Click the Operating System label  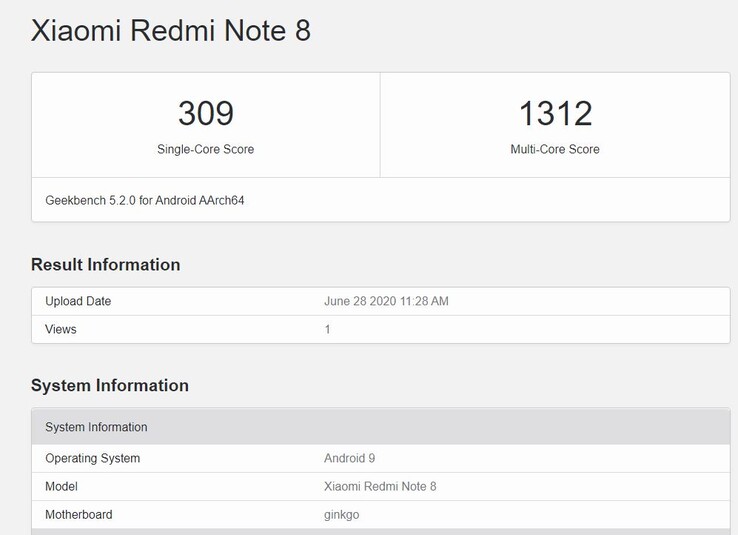[x=93, y=458]
